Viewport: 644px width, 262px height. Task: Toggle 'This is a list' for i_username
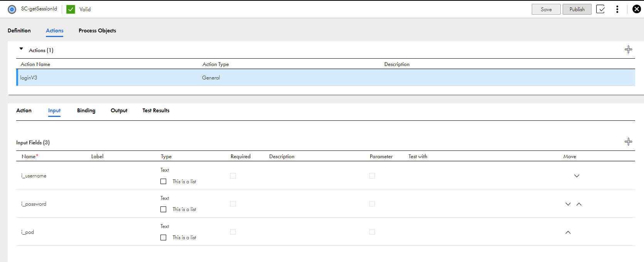164,181
